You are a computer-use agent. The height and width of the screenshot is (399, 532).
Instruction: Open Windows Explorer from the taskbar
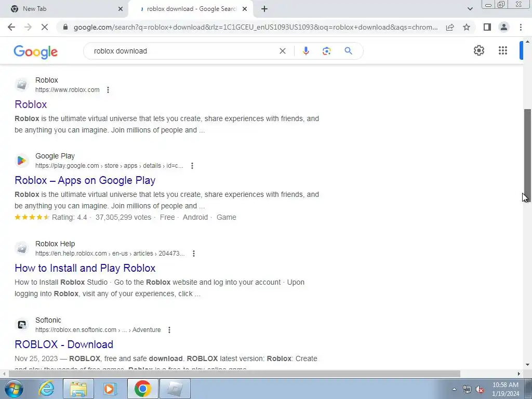[78, 389]
